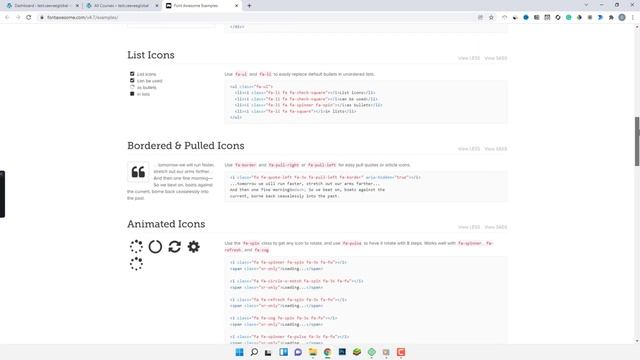This screenshot has width=640, height=360.
Task: Click the fa-pull-left code tag
Action: tap(322, 165)
